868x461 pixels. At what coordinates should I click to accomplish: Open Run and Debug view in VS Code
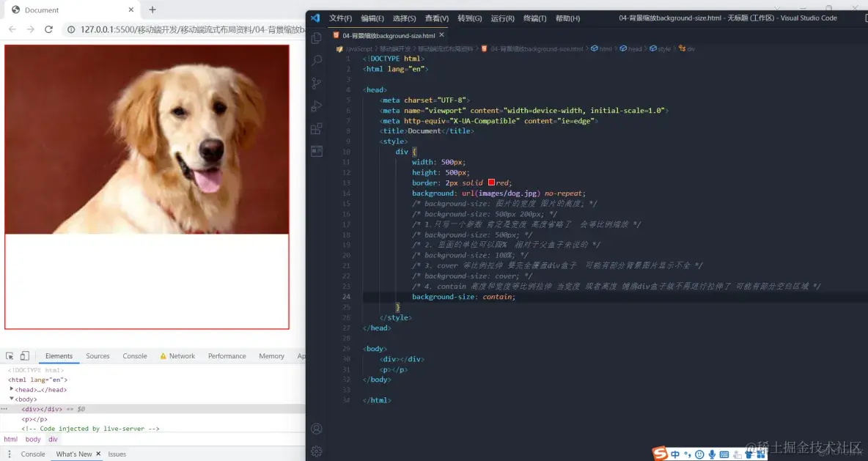pos(317,106)
